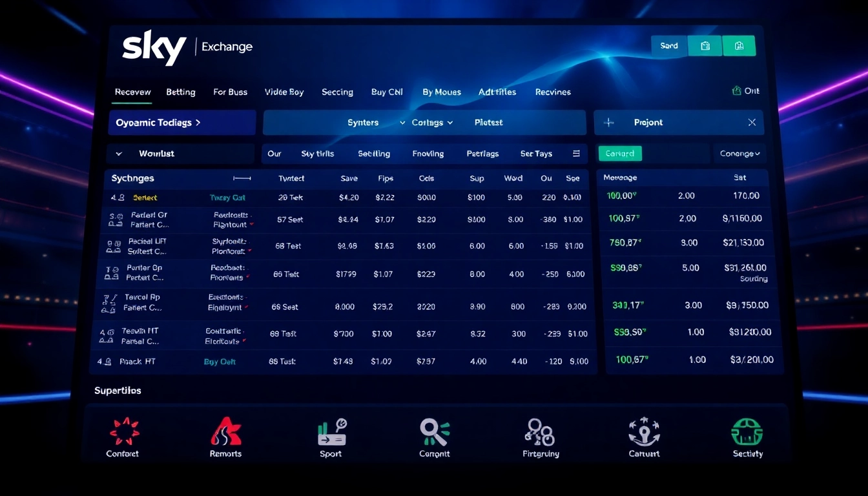Click the column width icon beside Sychnges
868x496 pixels.
pos(242,178)
